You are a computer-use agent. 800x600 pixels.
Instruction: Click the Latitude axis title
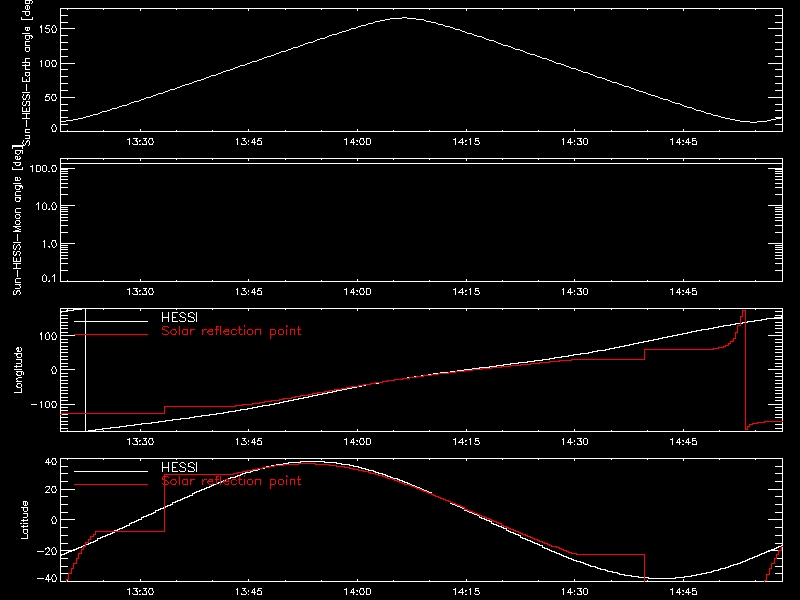pos(24,520)
